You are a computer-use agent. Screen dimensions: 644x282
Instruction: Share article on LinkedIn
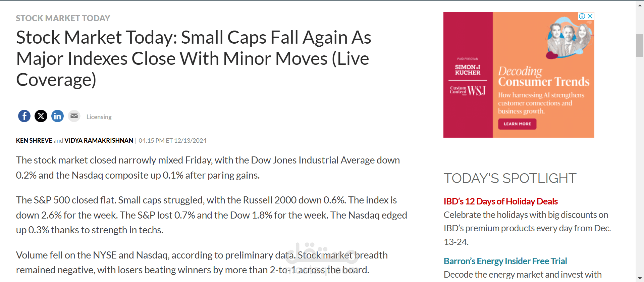point(57,116)
